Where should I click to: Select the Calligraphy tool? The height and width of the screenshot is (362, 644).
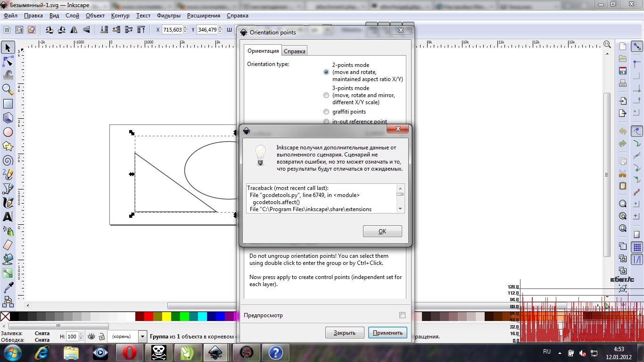(8, 203)
